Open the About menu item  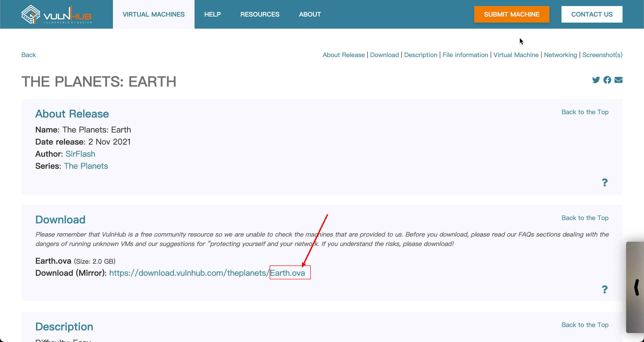(x=310, y=15)
